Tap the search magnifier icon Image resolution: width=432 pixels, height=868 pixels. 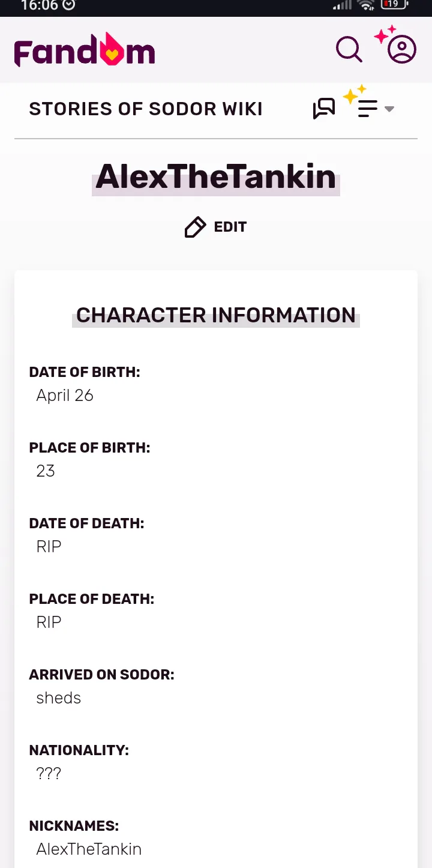pos(349,49)
